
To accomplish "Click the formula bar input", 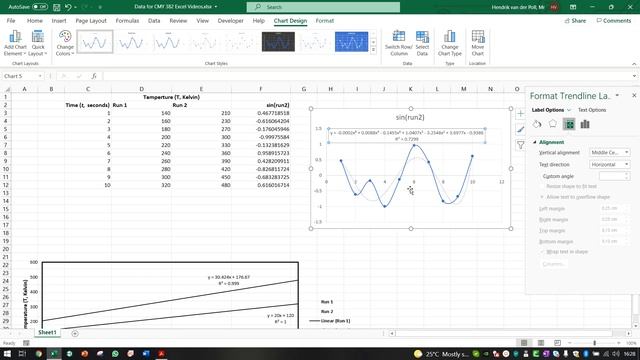I will [367, 76].
